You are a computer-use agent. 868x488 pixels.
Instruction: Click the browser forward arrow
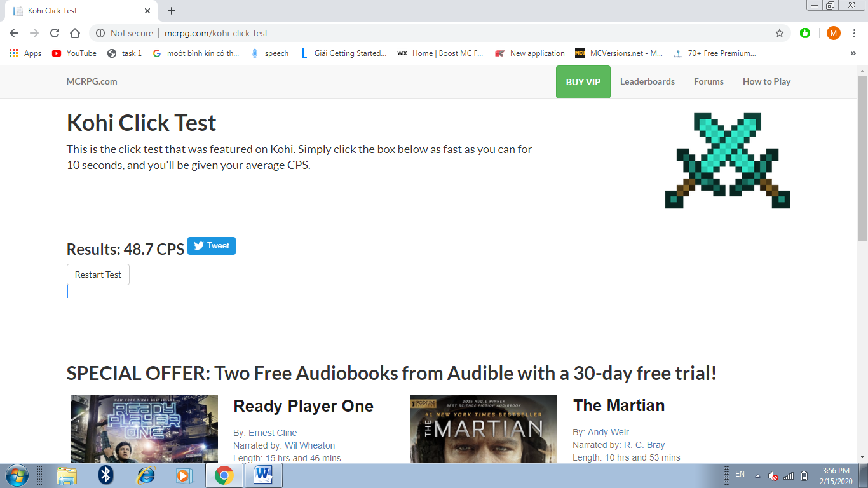click(x=34, y=33)
